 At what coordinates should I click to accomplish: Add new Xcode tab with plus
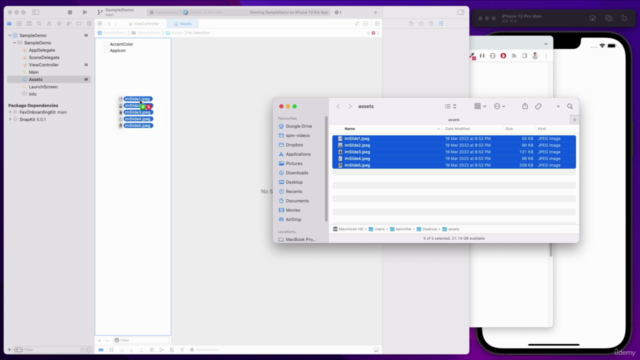(x=376, y=12)
